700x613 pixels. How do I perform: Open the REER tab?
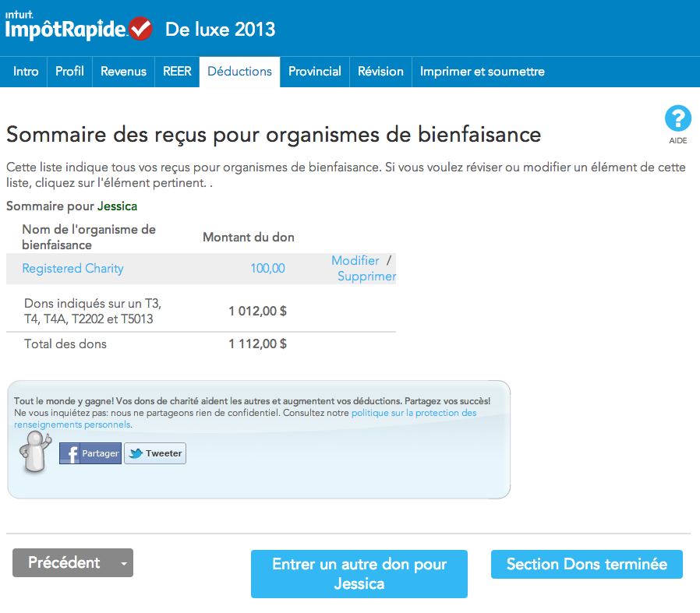[177, 72]
